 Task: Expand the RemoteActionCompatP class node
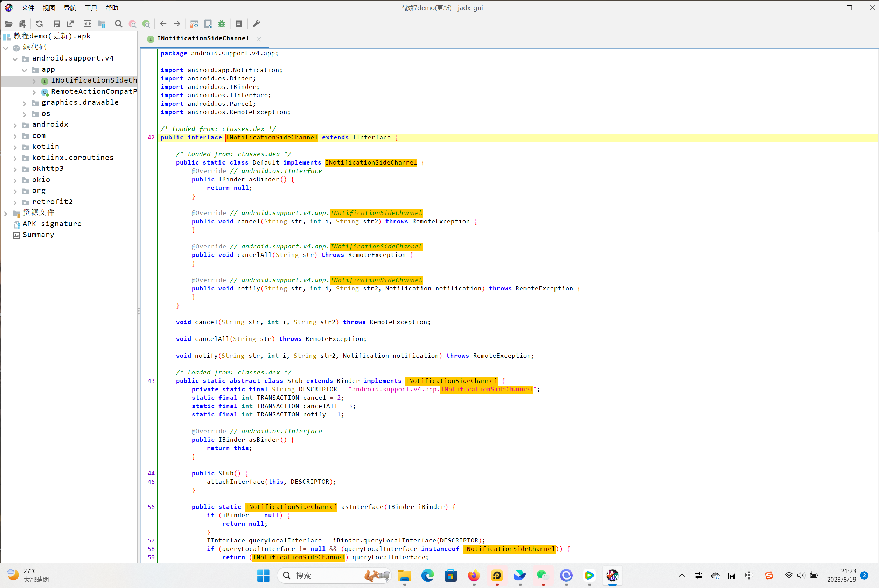[34, 92]
